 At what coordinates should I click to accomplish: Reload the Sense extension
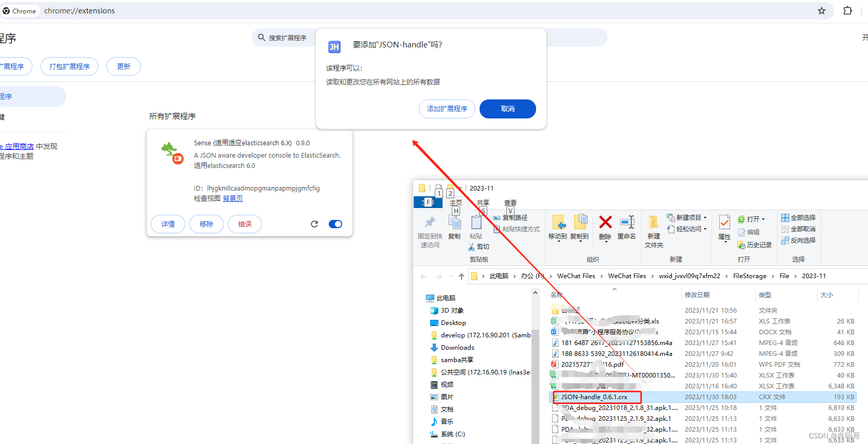314,224
